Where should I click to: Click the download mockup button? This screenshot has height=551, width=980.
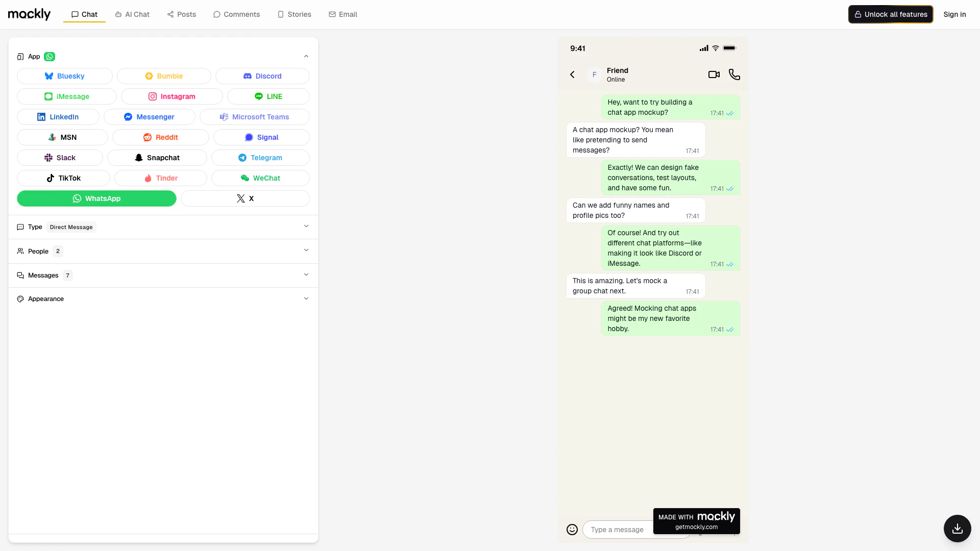(957, 529)
